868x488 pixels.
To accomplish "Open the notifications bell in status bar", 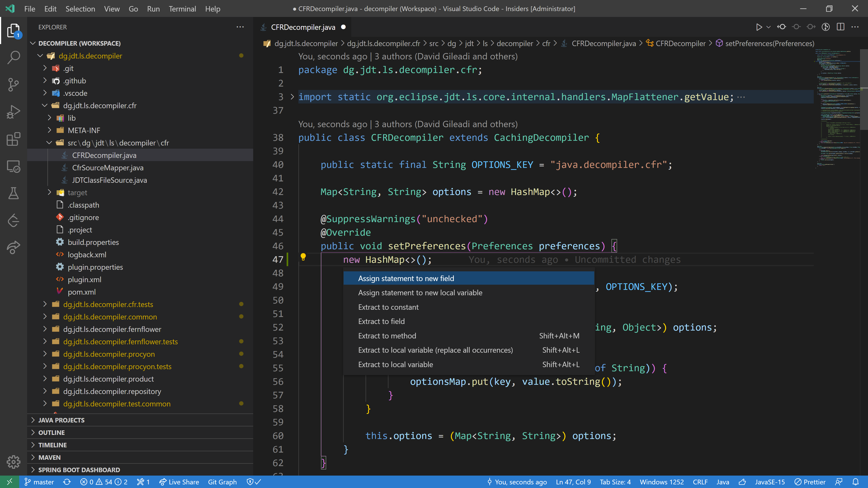I will 856,482.
